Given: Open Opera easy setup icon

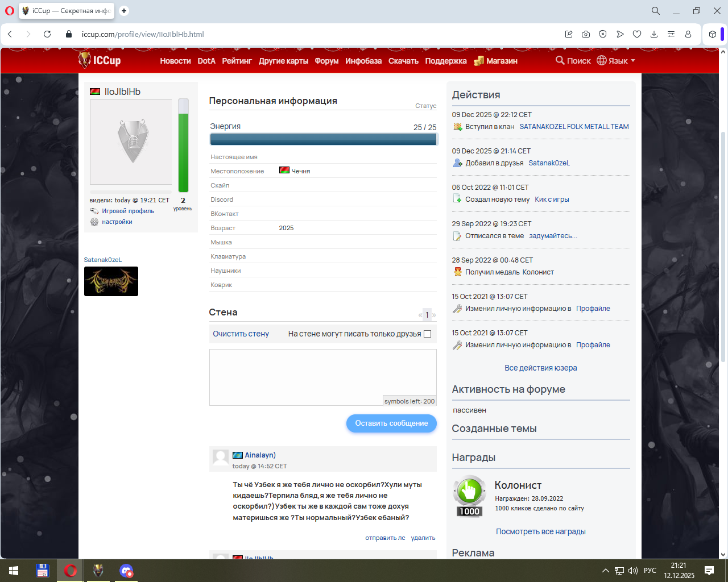Looking at the screenshot, I should pos(671,34).
